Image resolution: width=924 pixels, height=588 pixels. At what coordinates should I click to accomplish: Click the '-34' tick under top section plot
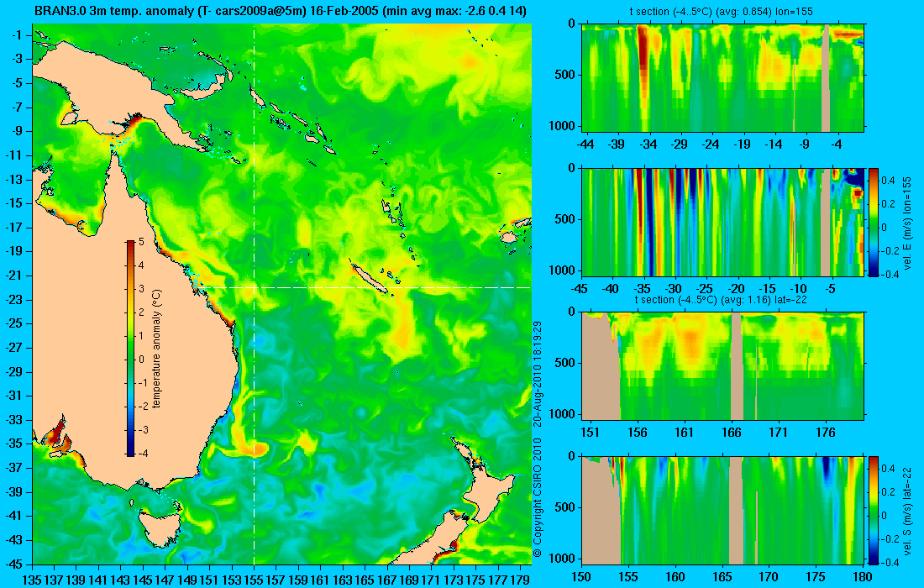click(648, 144)
